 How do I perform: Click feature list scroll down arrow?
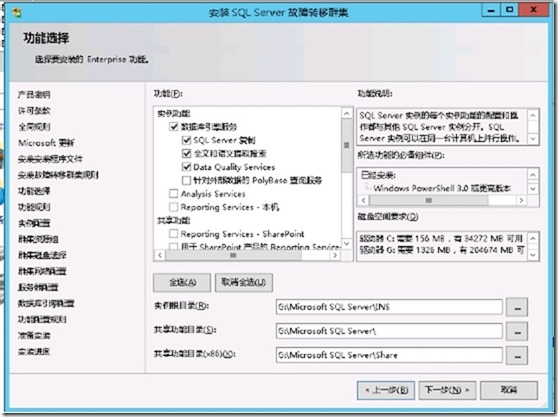pos(347,243)
